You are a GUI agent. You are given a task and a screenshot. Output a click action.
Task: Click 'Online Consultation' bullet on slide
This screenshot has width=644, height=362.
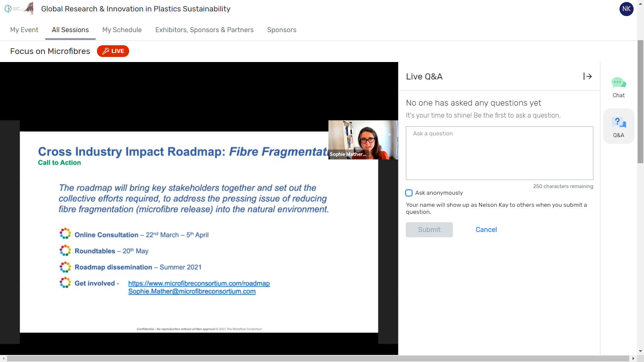point(142,235)
